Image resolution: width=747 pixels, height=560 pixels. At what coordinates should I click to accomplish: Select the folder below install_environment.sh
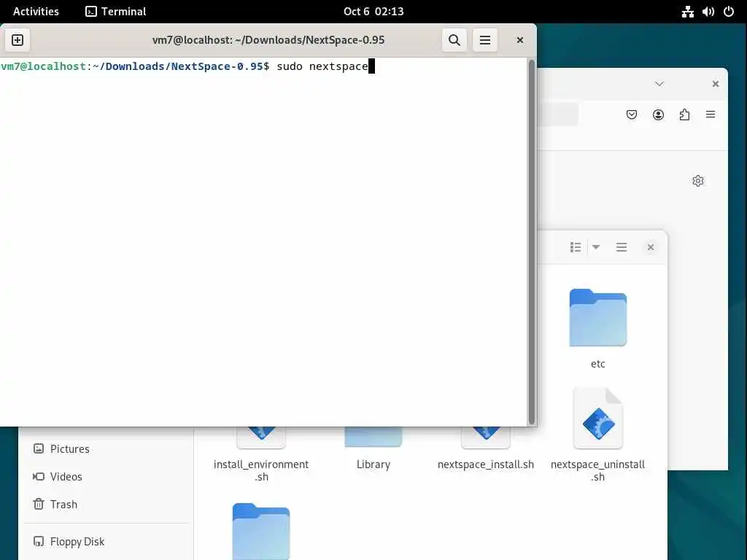click(261, 531)
